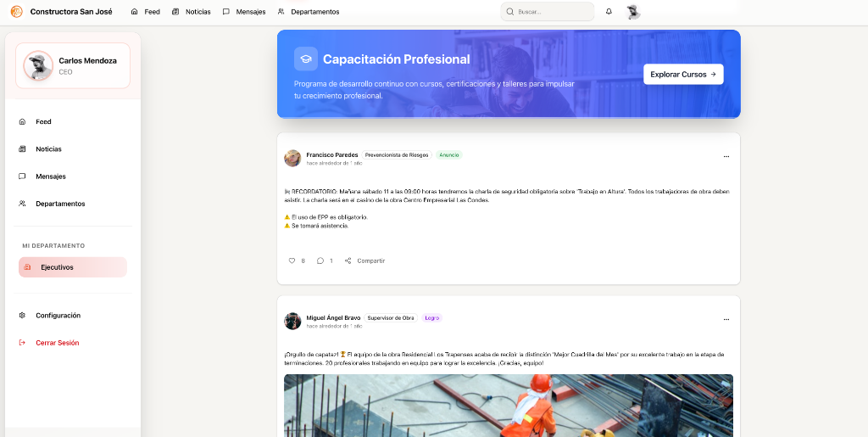Click the Explorar Cursos button

683,74
